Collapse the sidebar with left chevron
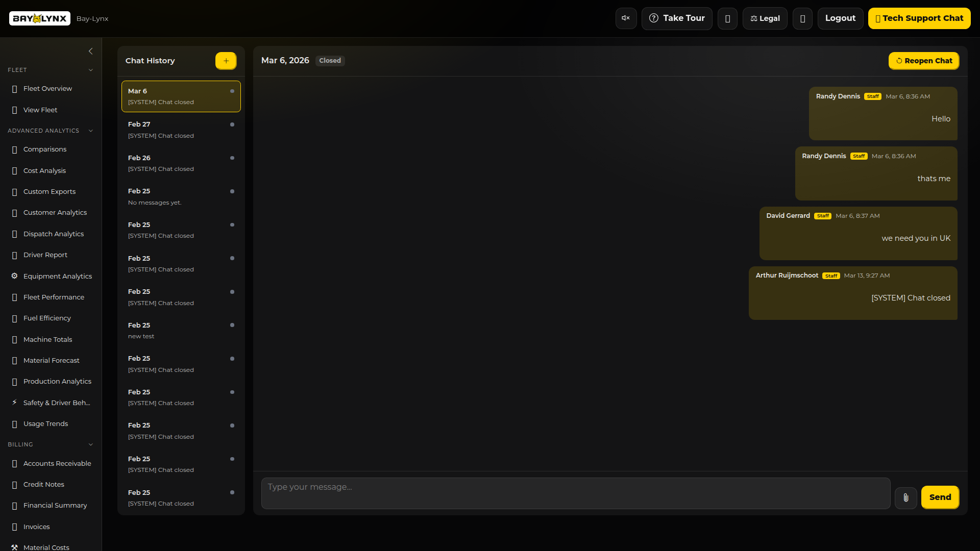 [x=90, y=51]
